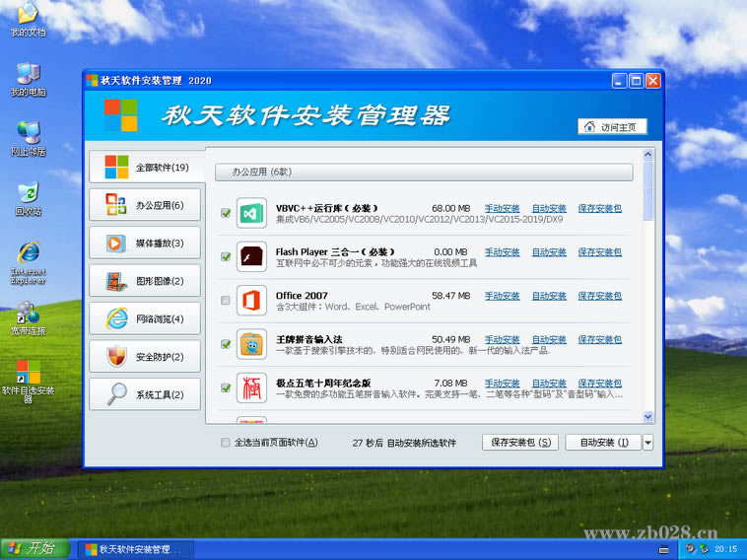Click the 自动安装(I) button
Image resolution: width=747 pixels, height=560 pixels.
[603, 443]
